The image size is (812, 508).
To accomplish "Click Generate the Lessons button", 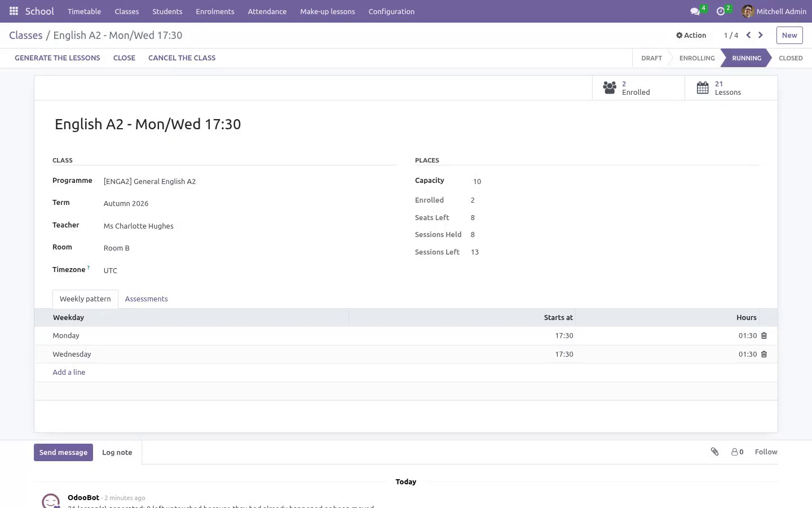I will click(58, 58).
